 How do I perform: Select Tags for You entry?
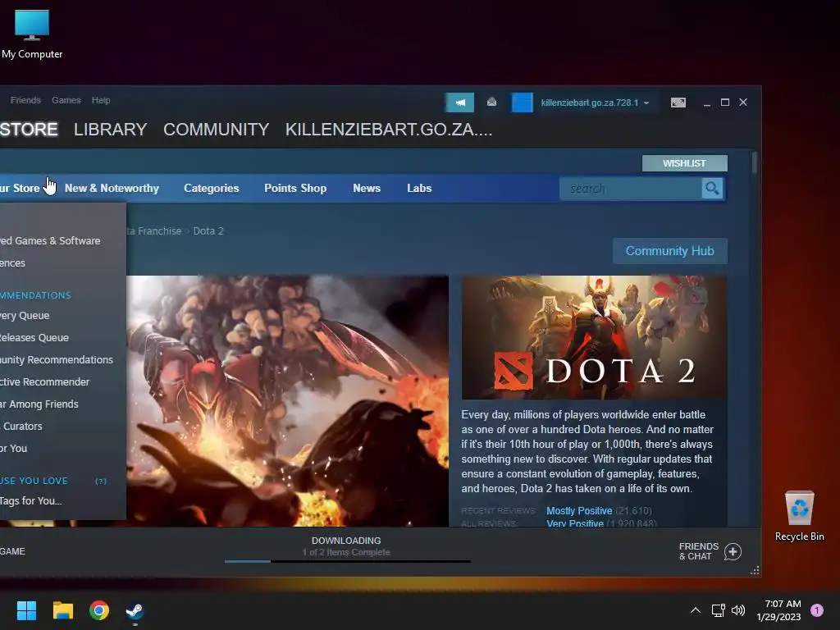(x=30, y=501)
